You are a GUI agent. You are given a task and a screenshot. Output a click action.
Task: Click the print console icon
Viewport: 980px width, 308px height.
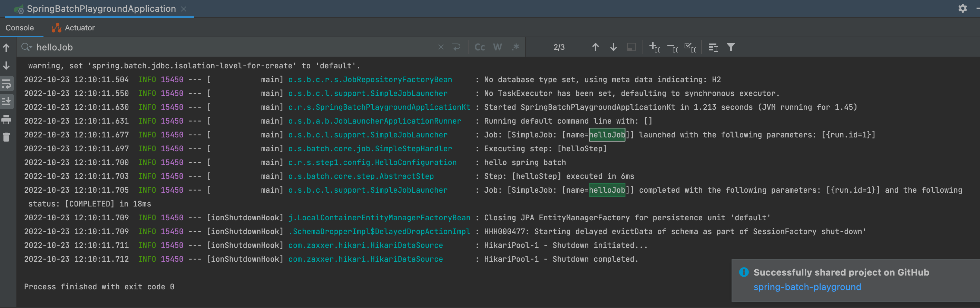coord(7,120)
